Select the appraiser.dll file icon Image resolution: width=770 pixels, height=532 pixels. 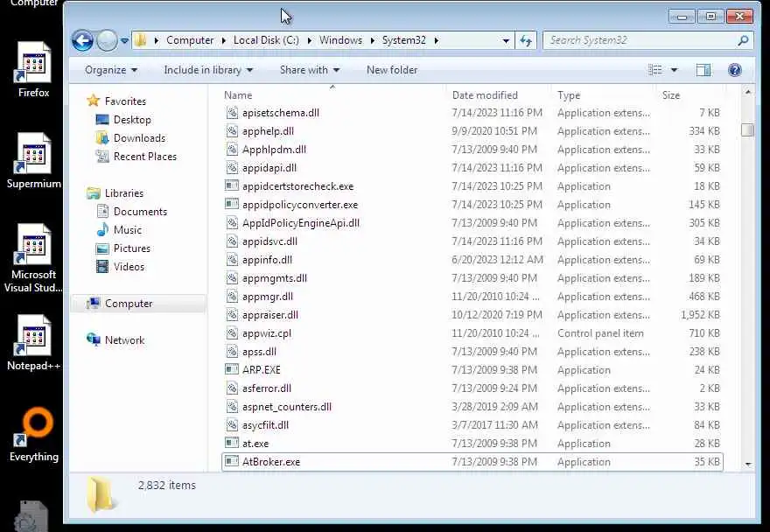click(x=232, y=315)
